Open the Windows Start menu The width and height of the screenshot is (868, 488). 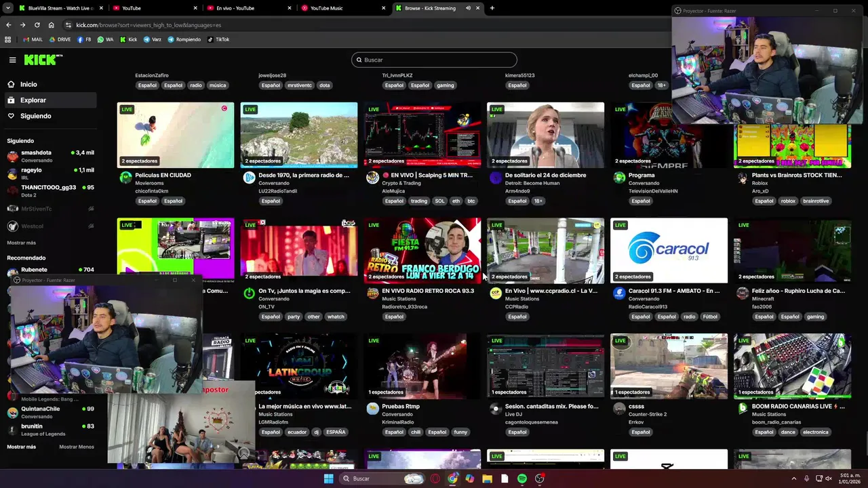(x=328, y=479)
